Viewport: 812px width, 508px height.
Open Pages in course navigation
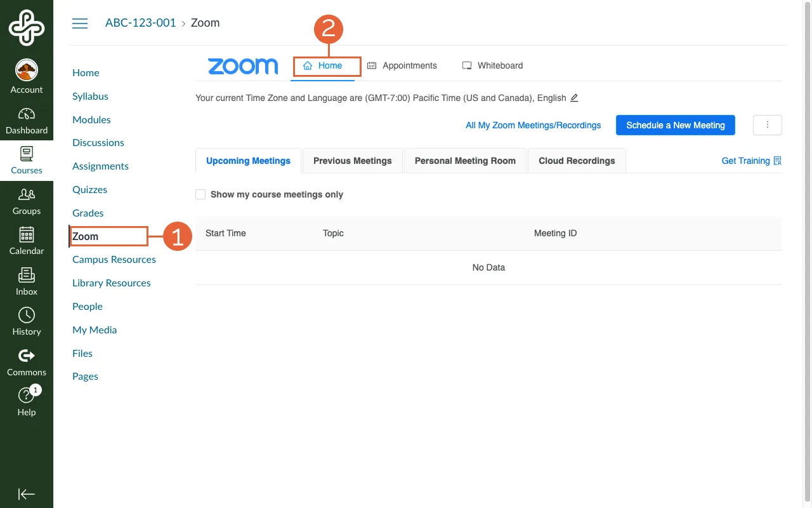(x=85, y=377)
